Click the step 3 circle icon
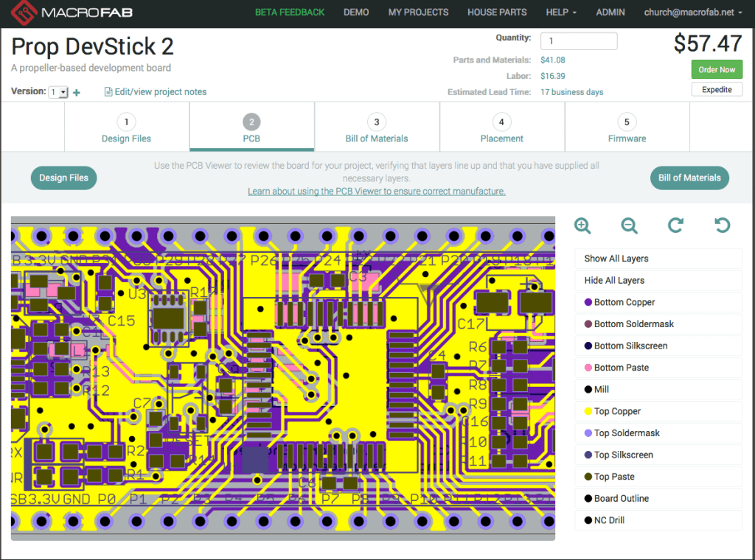Screen dimensions: 755x560 click(x=377, y=122)
